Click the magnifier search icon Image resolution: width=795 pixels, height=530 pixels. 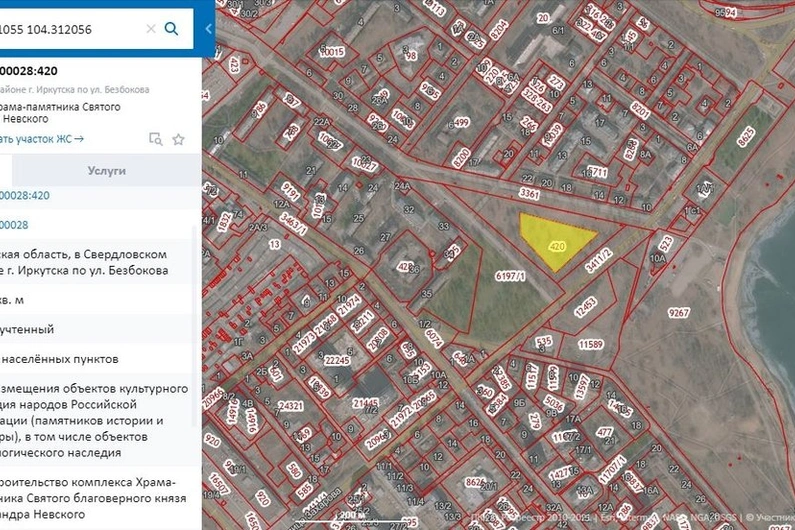(172, 29)
